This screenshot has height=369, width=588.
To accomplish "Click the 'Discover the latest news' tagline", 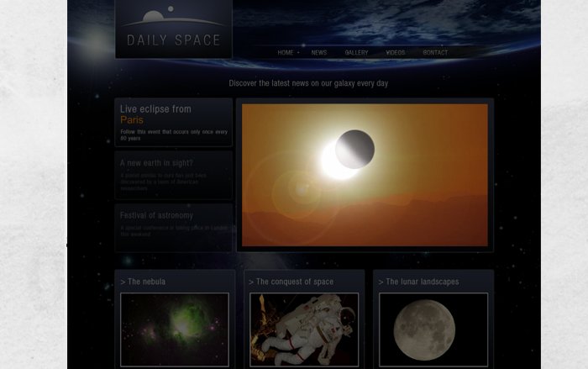I will (308, 83).
